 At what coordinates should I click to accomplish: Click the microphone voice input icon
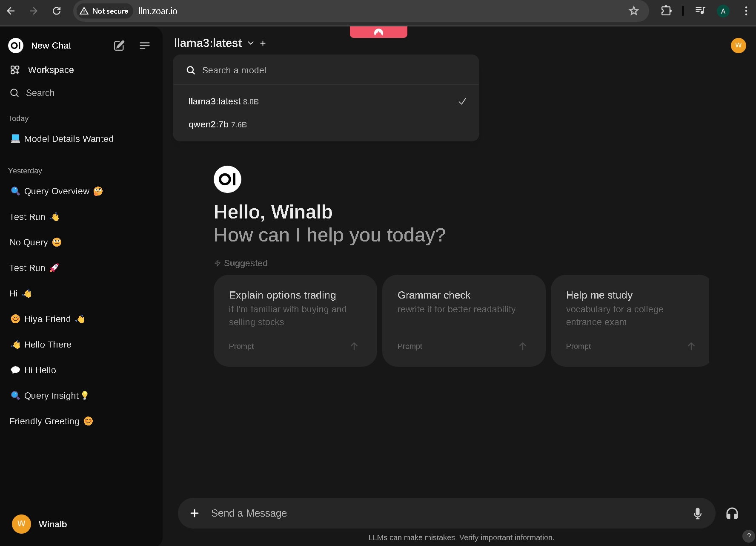[697, 513]
